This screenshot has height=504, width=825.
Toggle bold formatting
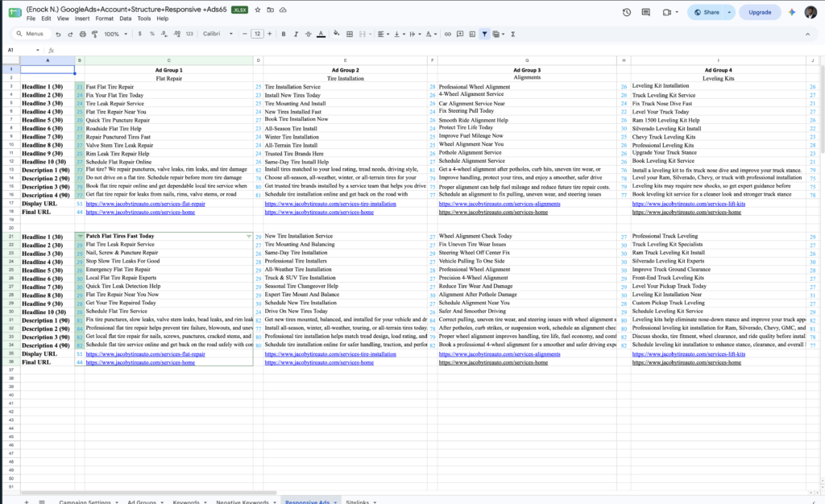tap(284, 34)
